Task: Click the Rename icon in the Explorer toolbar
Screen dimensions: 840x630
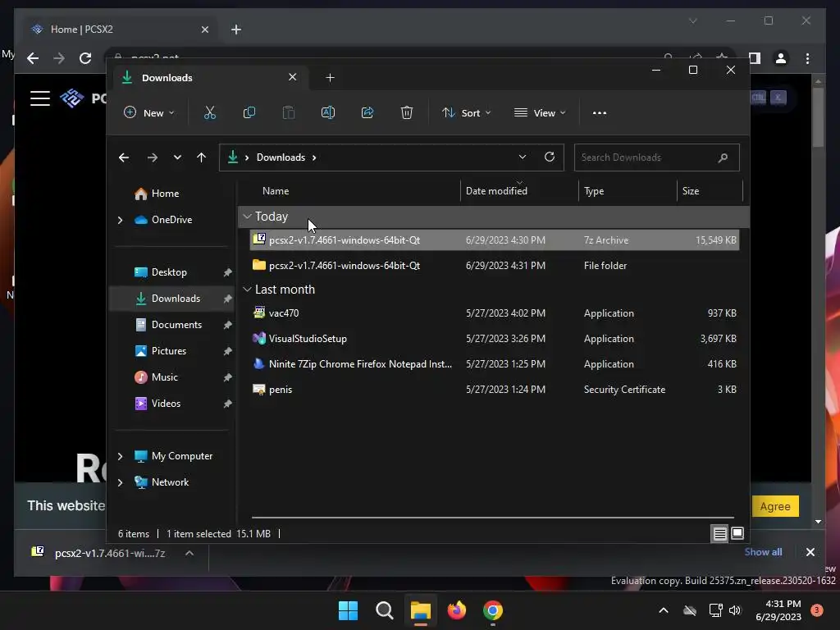Action: [x=328, y=112]
